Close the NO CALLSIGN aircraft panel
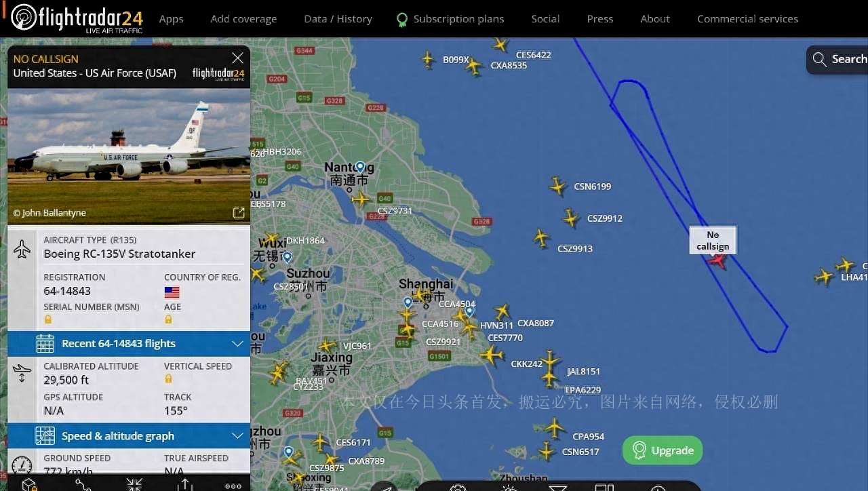Viewport: 868px width, 491px height. 237,58
